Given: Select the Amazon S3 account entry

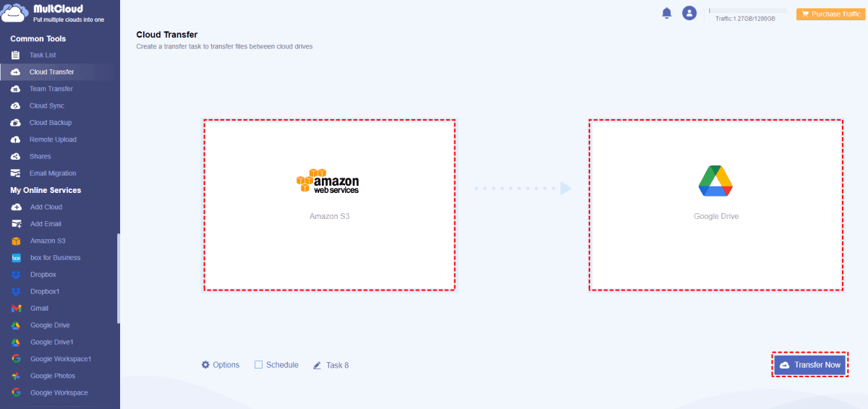Looking at the screenshot, I should click(48, 241).
